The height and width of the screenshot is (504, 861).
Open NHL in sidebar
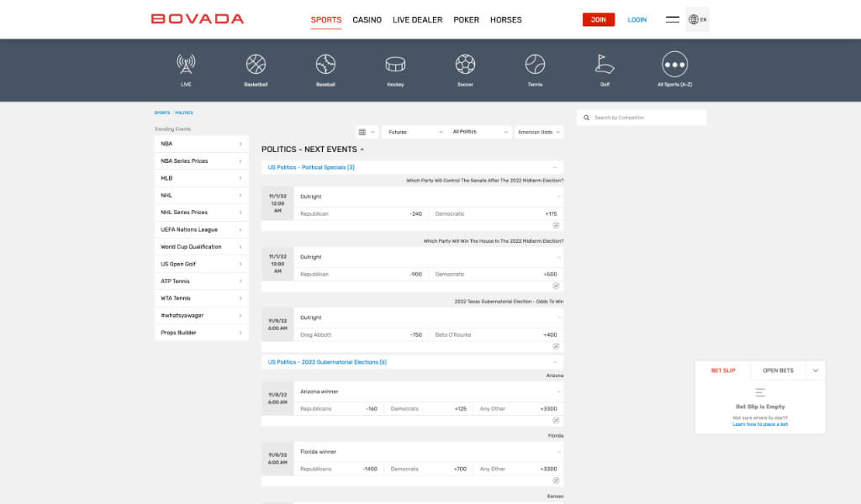point(202,195)
